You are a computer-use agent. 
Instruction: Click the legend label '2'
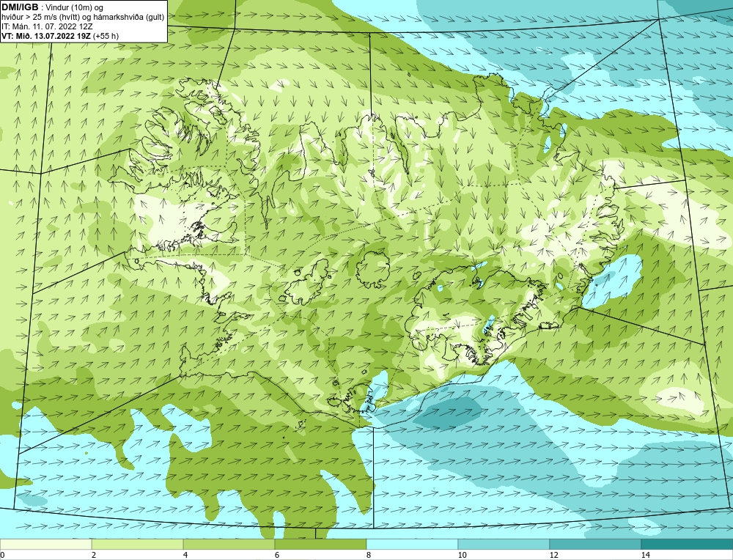point(94,555)
